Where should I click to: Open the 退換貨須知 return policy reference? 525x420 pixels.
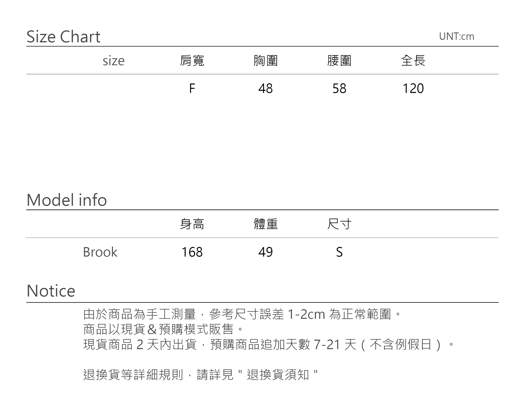coord(278,375)
